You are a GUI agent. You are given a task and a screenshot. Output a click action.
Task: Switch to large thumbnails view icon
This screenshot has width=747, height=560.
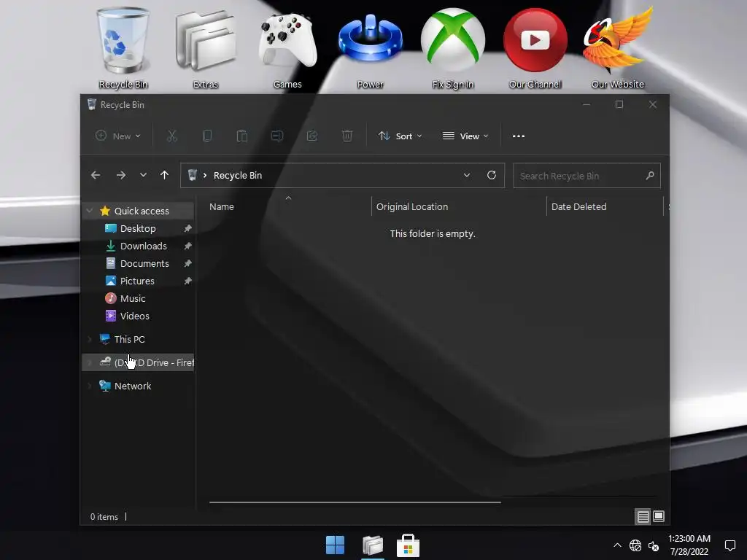pyautogui.click(x=659, y=517)
